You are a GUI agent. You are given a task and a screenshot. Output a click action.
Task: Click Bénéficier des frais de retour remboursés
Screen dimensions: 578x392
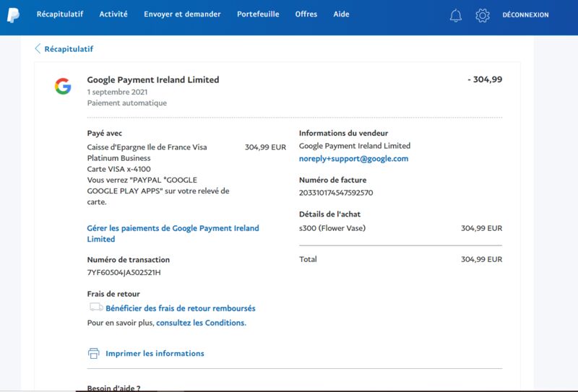180,308
